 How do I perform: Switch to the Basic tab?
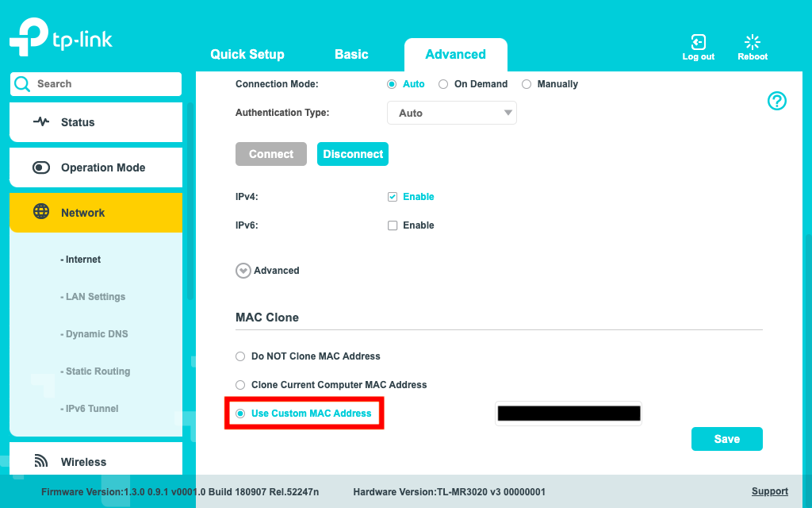coord(351,55)
